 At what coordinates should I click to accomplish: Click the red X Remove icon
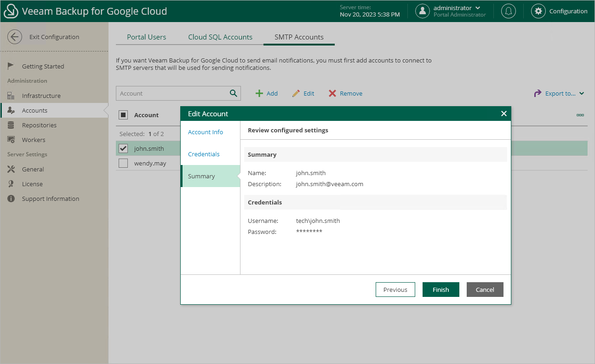332,93
